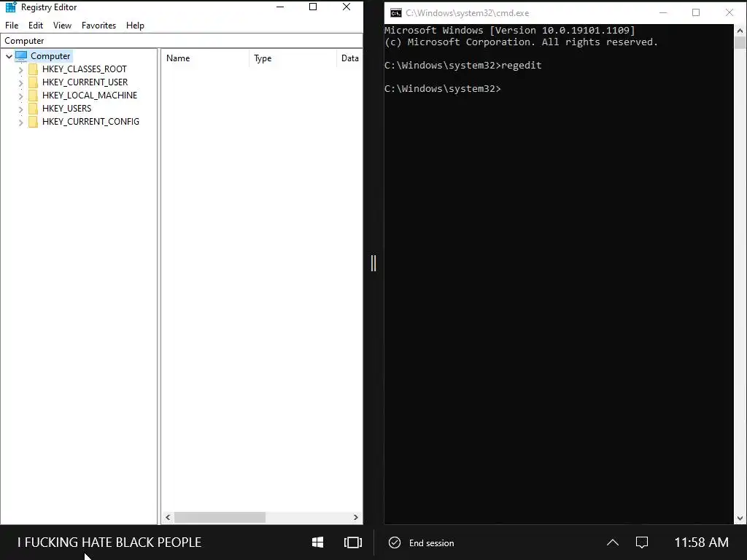
Task: Minimize the Registry Editor window
Action: point(280,7)
